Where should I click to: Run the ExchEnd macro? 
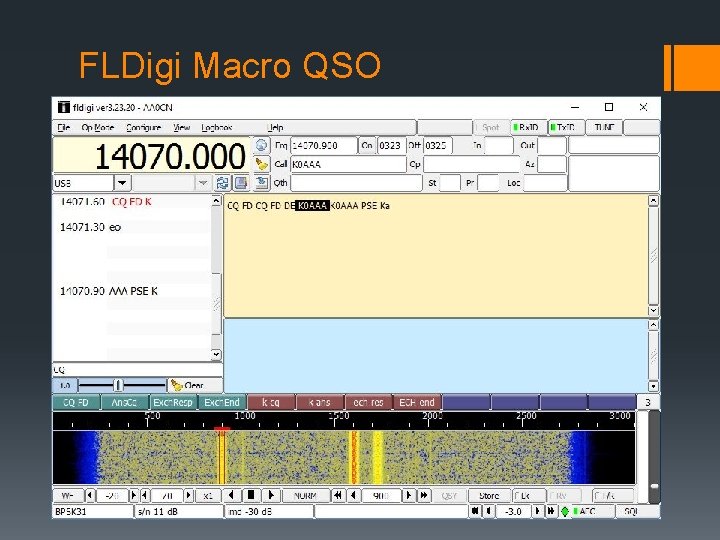click(222, 402)
